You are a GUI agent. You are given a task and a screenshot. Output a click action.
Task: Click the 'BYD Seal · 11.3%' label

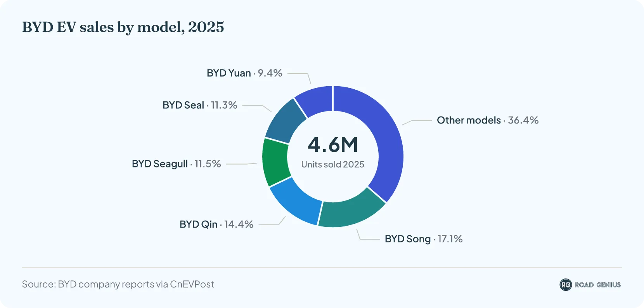(x=200, y=105)
